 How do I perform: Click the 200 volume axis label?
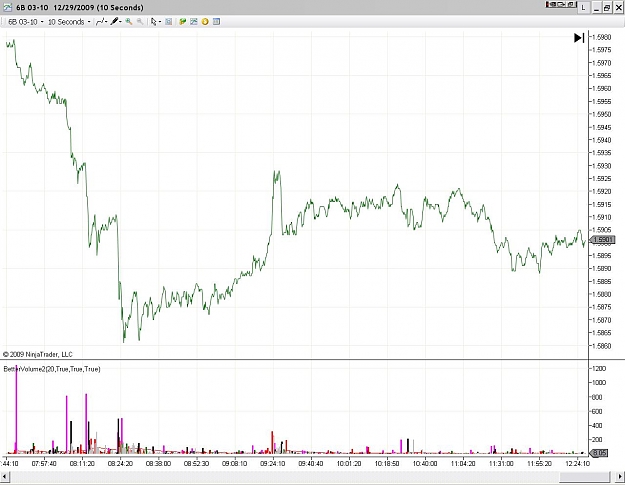[x=597, y=440]
